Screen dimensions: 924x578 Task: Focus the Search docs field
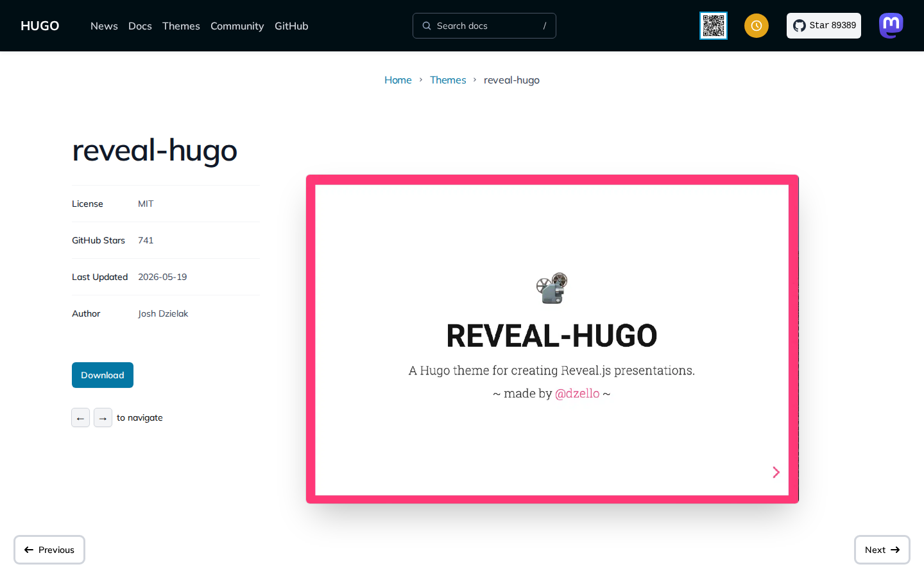(484, 26)
